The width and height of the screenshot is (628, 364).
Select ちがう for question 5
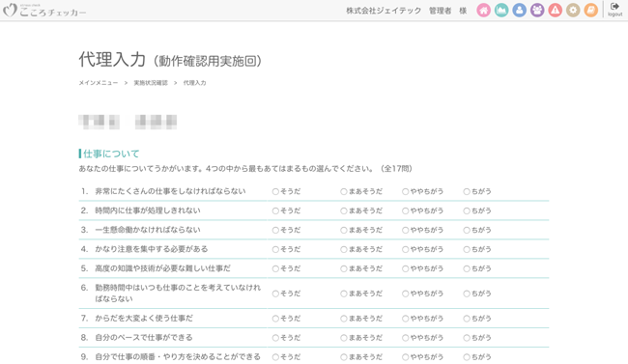pos(467,268)
